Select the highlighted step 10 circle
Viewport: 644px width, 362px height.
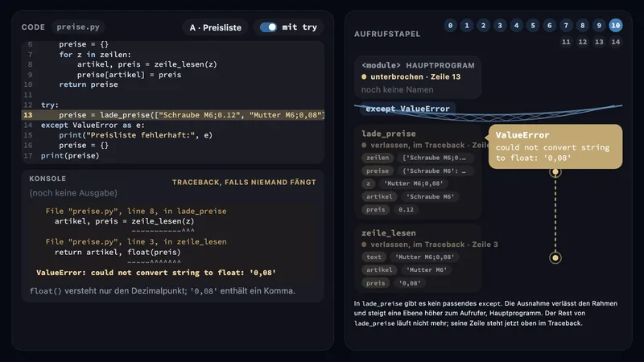(615, 26)
